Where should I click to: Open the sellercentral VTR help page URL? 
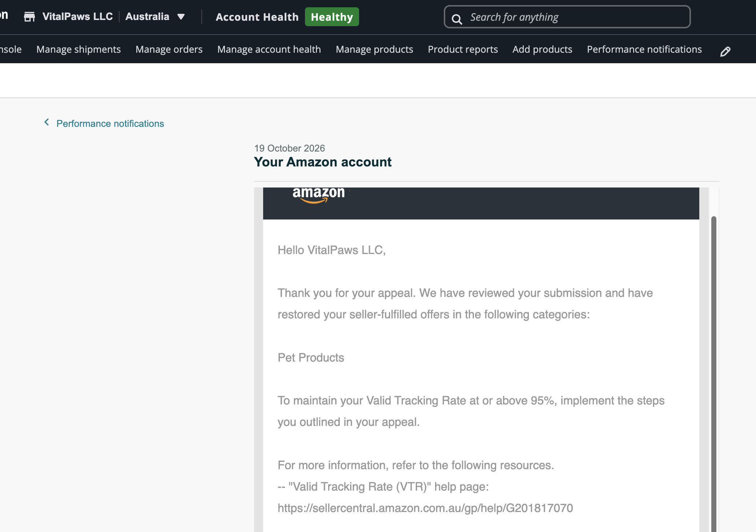coord(425,508)
